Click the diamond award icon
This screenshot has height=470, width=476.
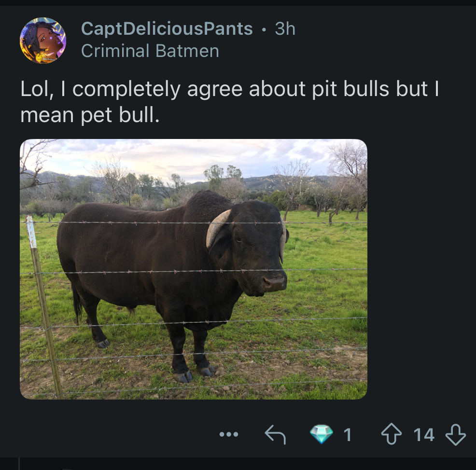pyautogui.click(x=321, y=435)
